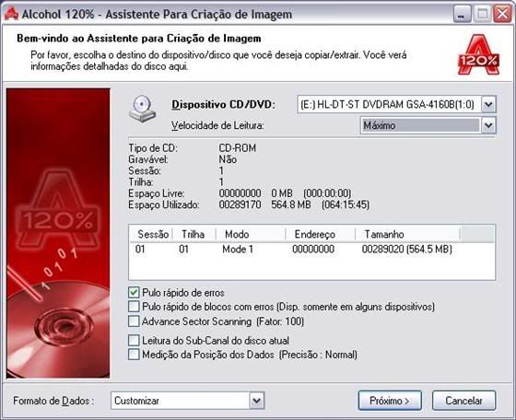
Task: Click the red 120% logo in header
Action: 478,55
